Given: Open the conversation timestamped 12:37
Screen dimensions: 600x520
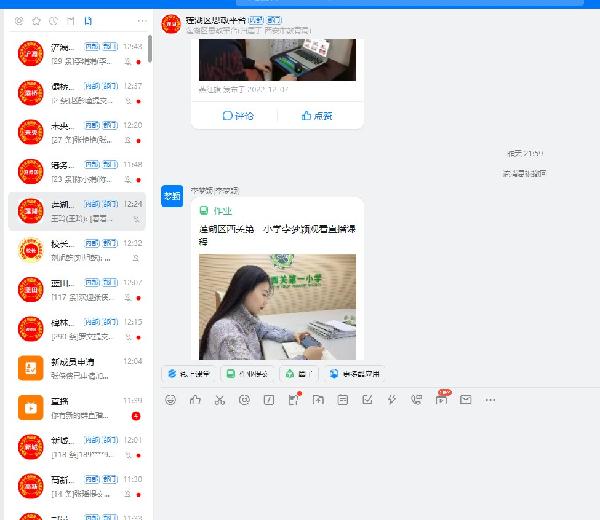Looking at the screenshot, I should click(77, 93).
